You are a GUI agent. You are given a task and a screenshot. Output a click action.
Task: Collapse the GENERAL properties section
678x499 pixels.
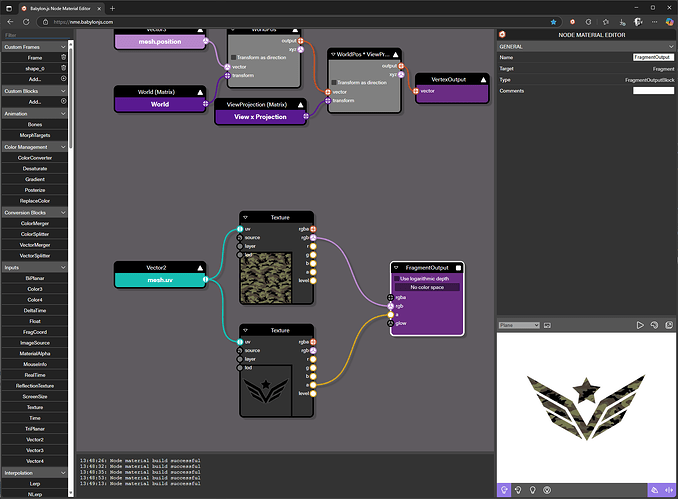(x=671, y=46)
